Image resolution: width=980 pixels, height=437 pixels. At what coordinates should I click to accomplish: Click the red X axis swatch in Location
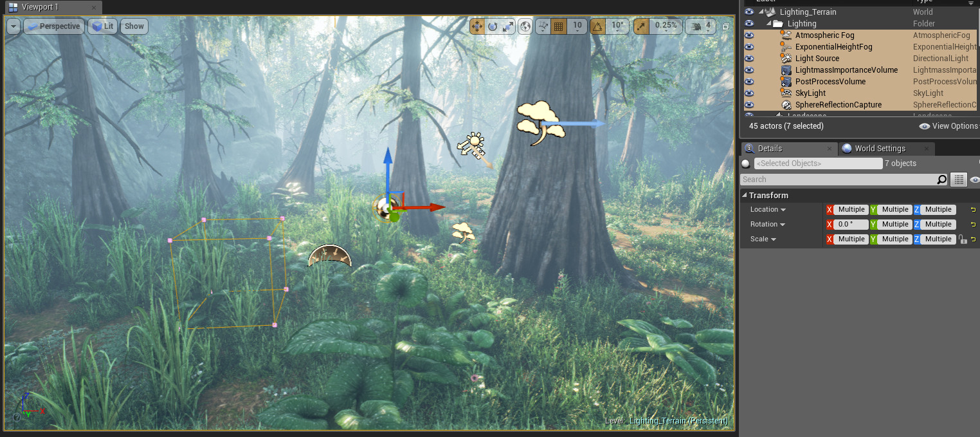pos(829,209)
